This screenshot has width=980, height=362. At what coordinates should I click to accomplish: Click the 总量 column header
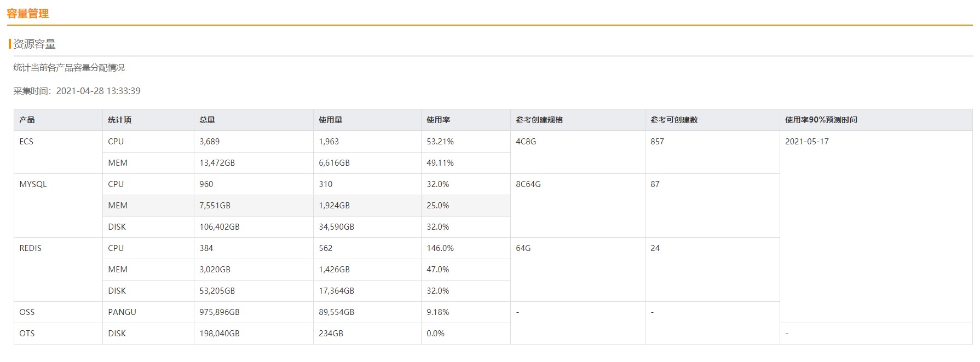[x=207, y=120]
